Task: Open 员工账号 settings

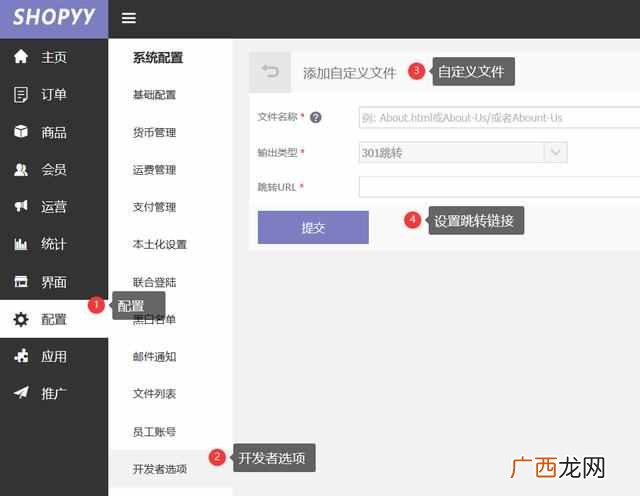Action: pos(154,431)
